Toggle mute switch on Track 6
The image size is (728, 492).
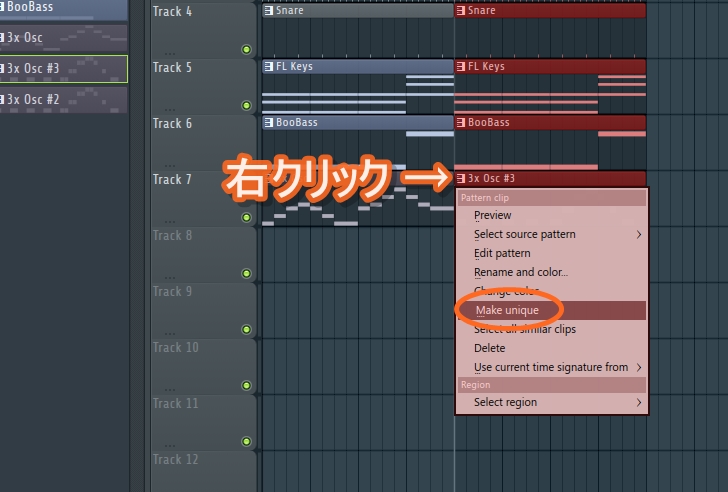[246, 161]
